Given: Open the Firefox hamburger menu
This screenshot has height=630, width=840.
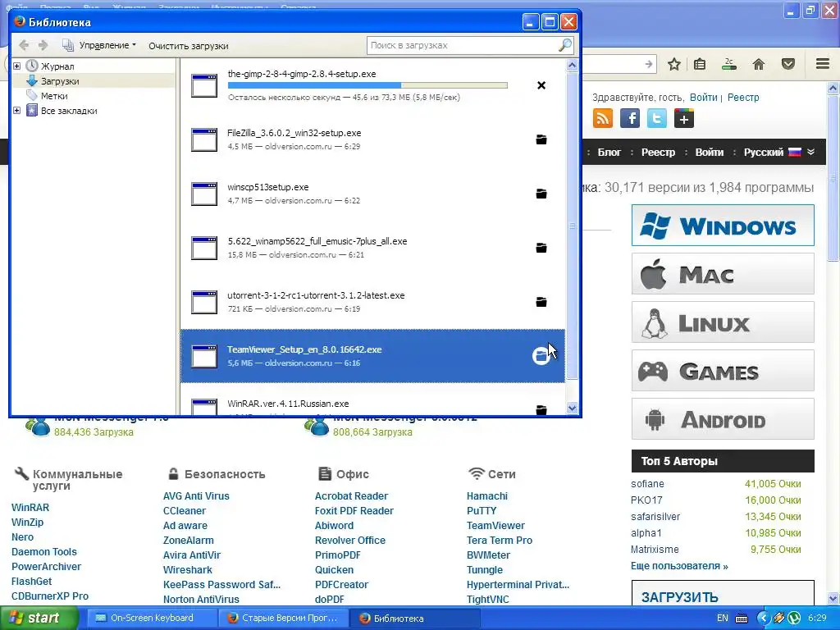Looking at the screenshot, I should coord(823,64).
